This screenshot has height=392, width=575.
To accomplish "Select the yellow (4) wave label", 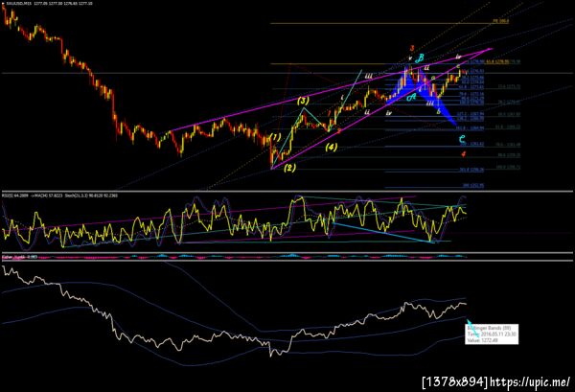I will click(331, 147).
